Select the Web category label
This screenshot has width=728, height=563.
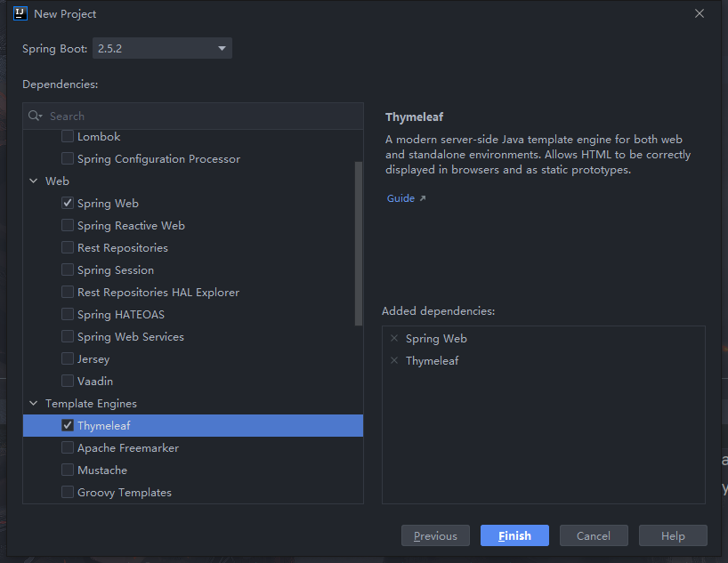pos(57,181)
